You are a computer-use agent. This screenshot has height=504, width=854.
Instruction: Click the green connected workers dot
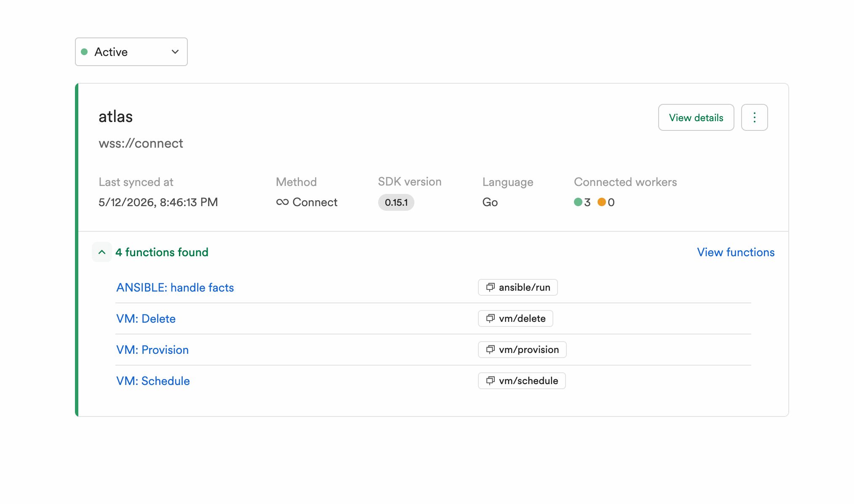tap(578, 202)
